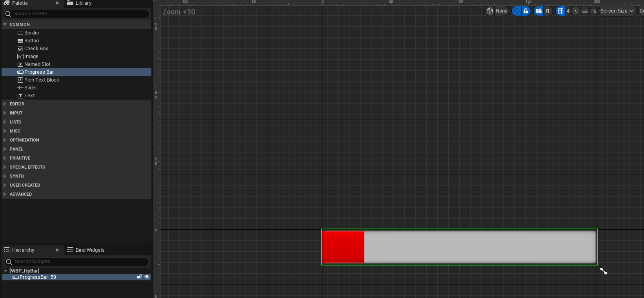644x298 pixels.
Task: Click the Search Widgets field
Action: 76,262
